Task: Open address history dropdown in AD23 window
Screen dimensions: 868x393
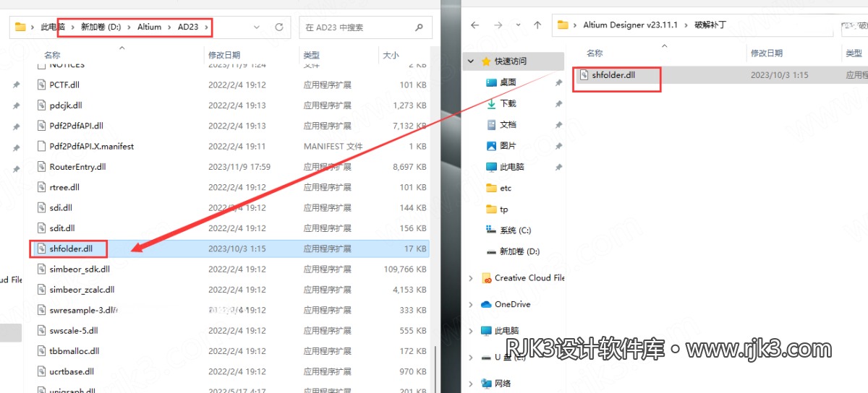Action: [x=258, y=27]
